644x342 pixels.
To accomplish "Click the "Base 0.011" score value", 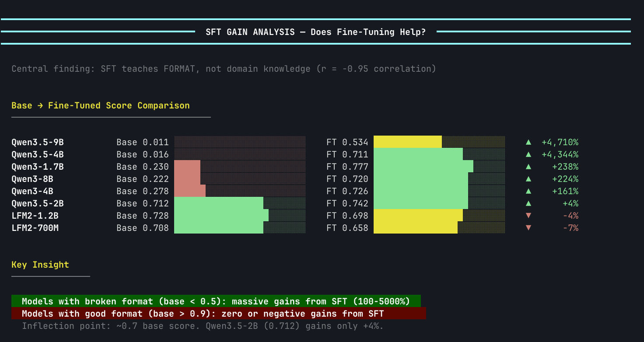I will [x=143, y=142].
